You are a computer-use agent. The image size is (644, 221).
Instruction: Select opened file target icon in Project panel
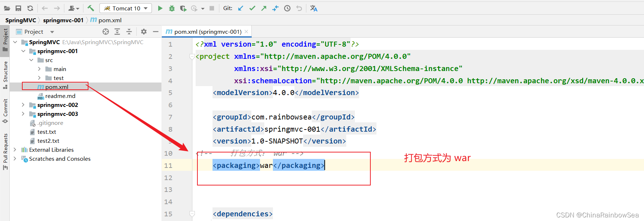click(106, 32)
